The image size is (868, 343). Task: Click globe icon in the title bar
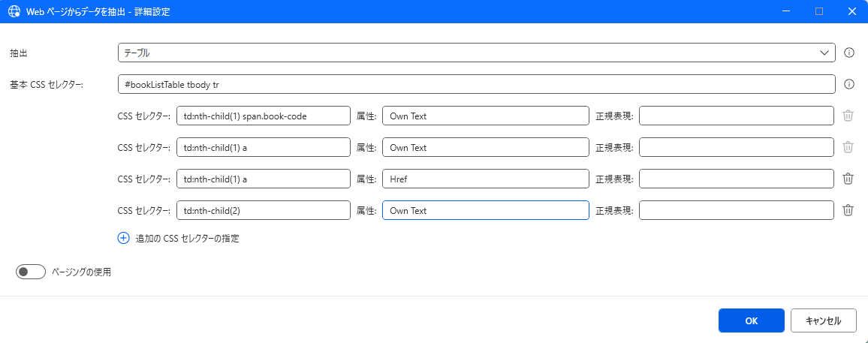pos(14,11)
